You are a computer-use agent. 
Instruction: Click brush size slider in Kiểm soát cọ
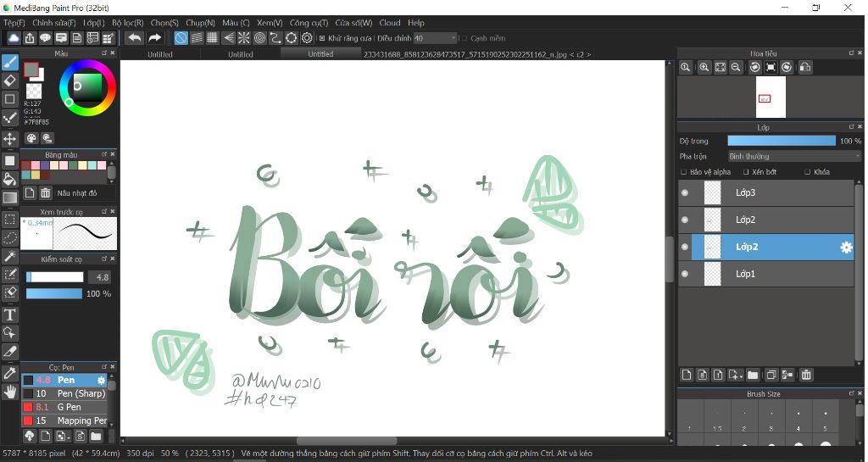pos(55,277)
